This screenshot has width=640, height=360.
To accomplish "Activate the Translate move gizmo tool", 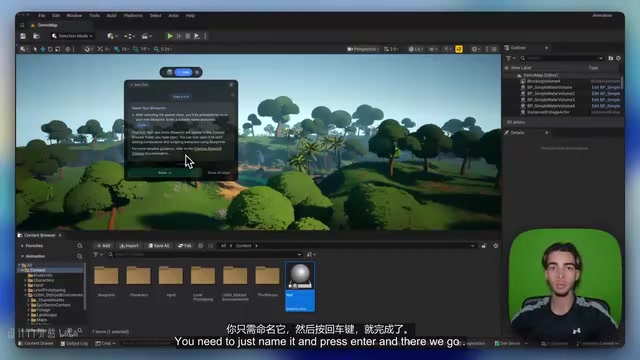I will click(x=42, y=49).
